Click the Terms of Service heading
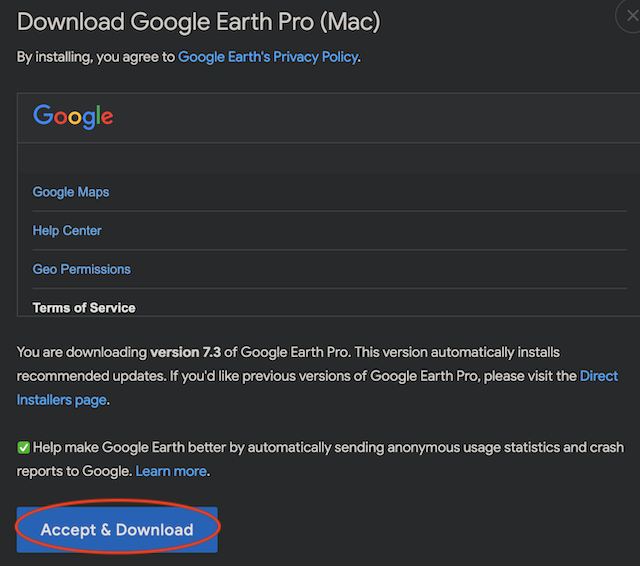 click(x=84, y=308)
